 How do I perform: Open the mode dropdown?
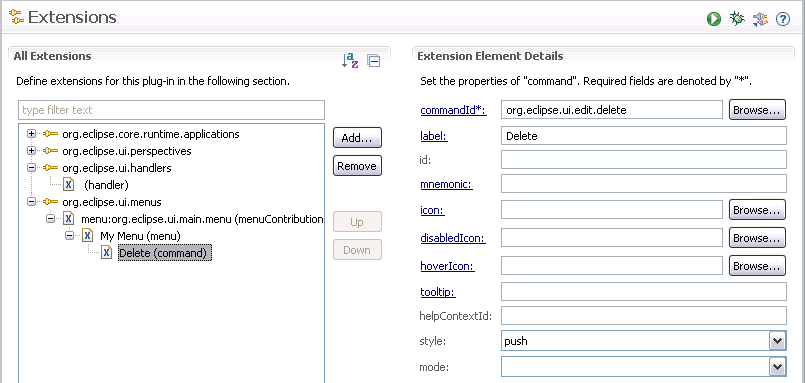point(778,367)
